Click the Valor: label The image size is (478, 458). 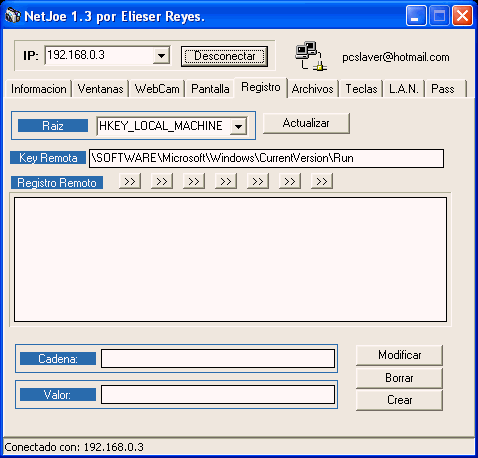pos(58,395)
